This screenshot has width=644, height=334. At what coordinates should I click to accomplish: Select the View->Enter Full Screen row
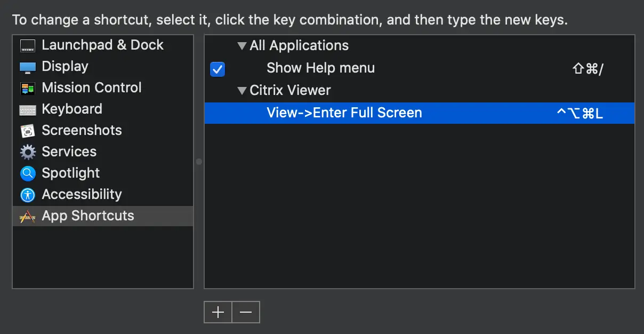click(344, 113)
